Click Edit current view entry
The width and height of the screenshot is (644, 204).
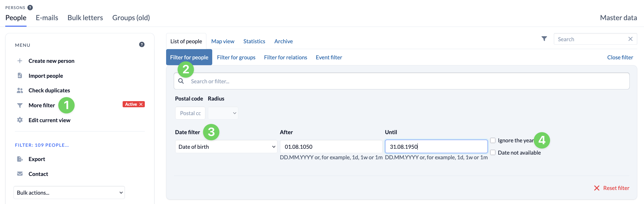coord(49,120)
